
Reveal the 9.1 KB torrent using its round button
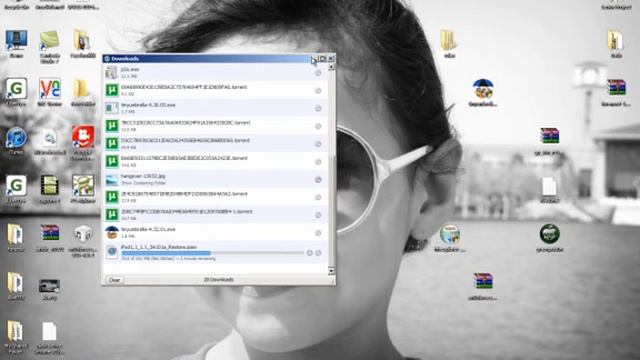tap(318, 91)
